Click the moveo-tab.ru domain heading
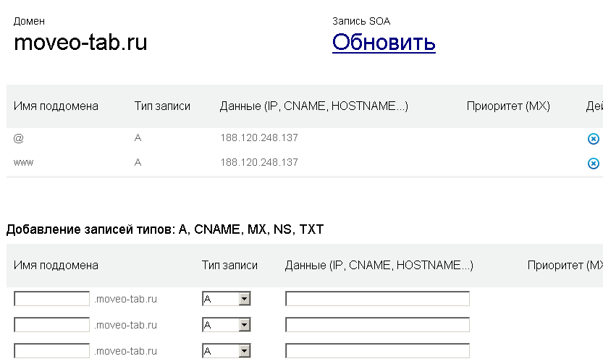Screen dimensions: 603x364 click(80, 43)
